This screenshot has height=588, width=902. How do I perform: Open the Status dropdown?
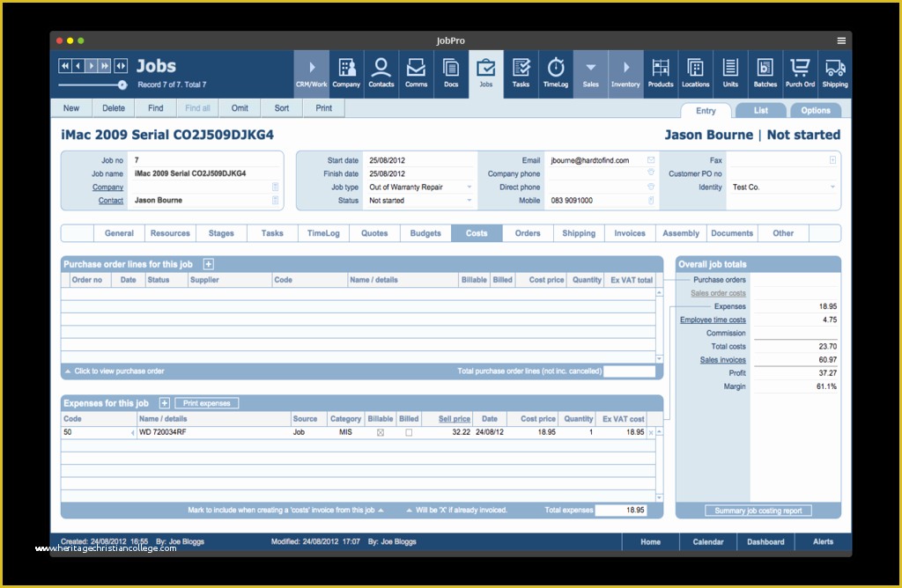click(x=469, y=200)
